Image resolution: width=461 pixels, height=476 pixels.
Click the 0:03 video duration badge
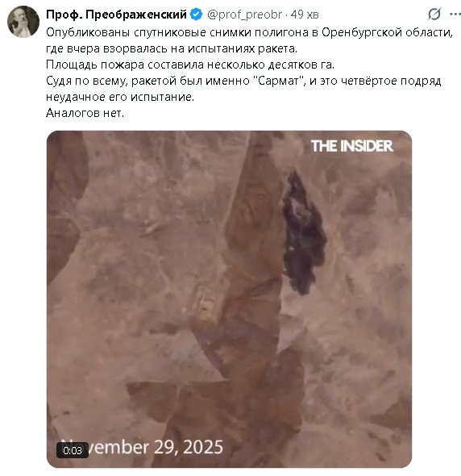pyautogui.click(x=73, y=450)
